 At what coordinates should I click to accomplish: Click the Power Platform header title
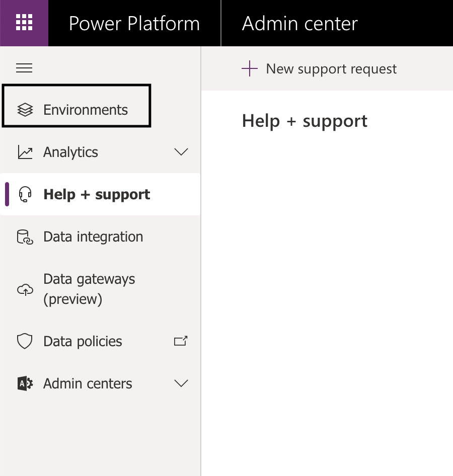134,23
